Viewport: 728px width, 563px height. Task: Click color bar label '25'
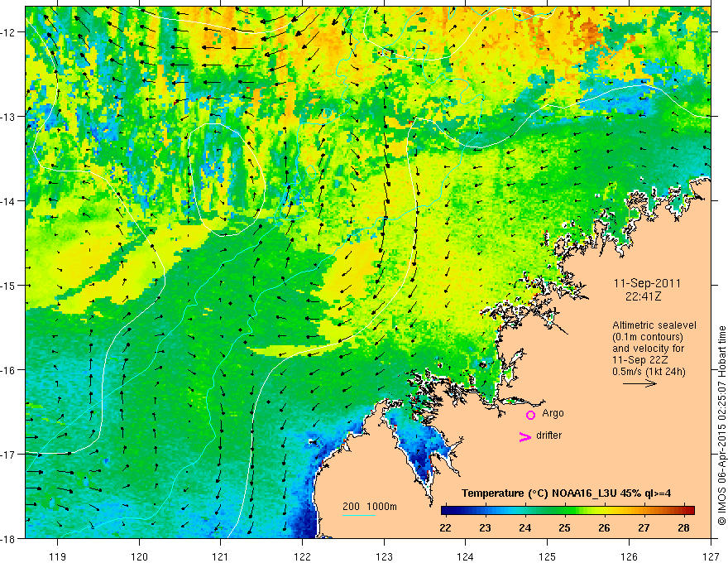564,527
